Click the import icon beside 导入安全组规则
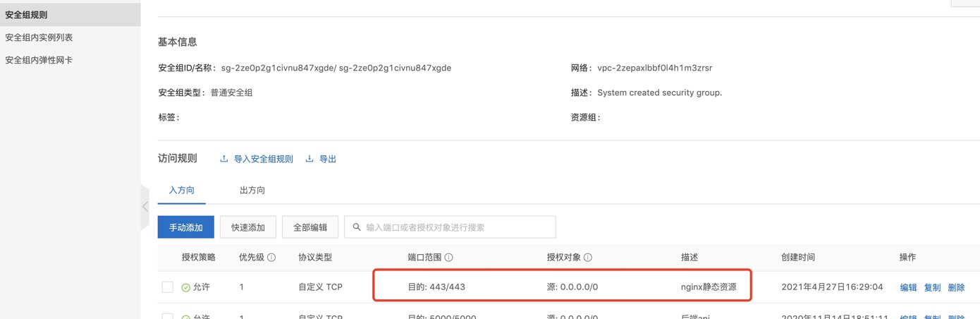980x319 pixels. click(x=224, y=159)
